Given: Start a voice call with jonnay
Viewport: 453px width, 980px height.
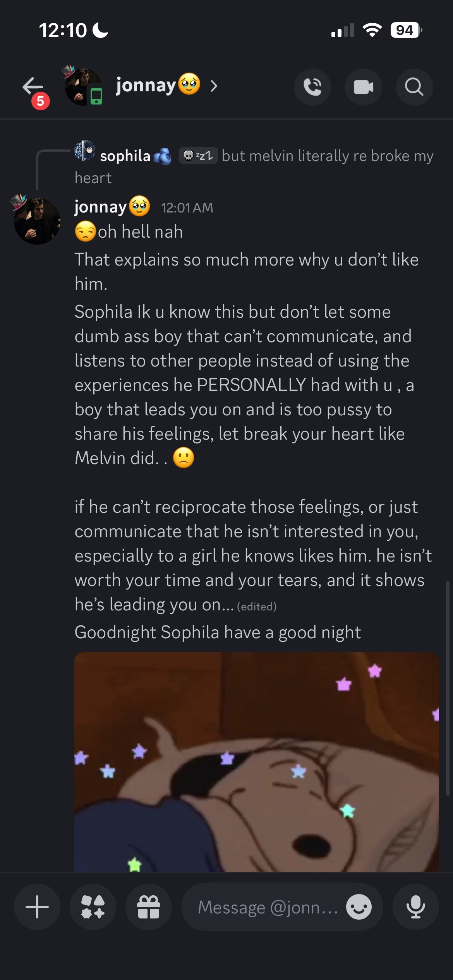Looking at the screenshot, I should [312, 87].
